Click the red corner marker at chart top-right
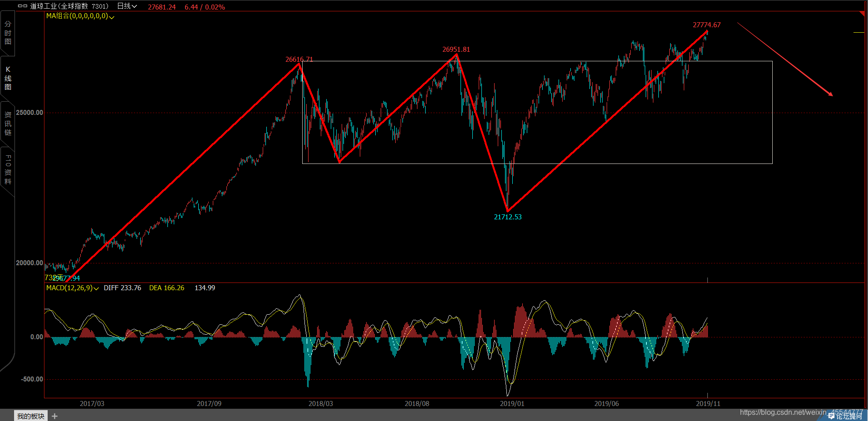This screenshot has height=421, width=868. pyautogui.click(x=862, y=14)
